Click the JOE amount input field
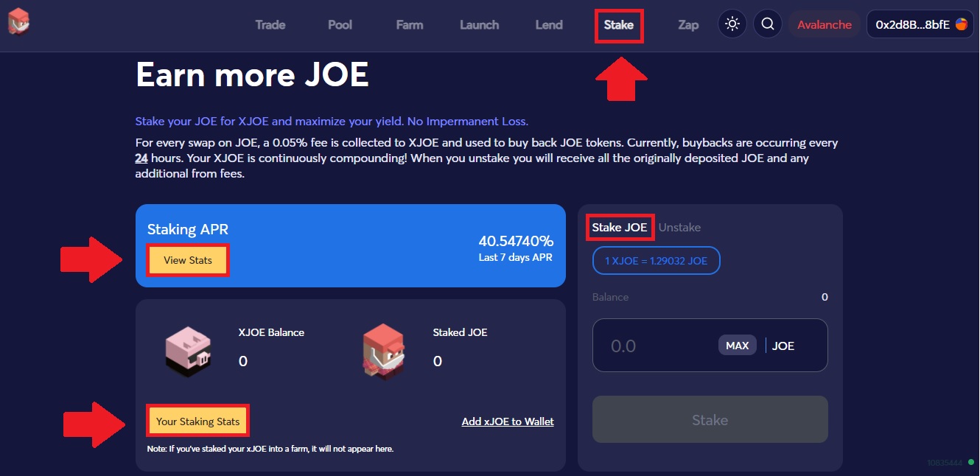The height and width of the screenshot is (476, 980). click(x=710, y=346)
